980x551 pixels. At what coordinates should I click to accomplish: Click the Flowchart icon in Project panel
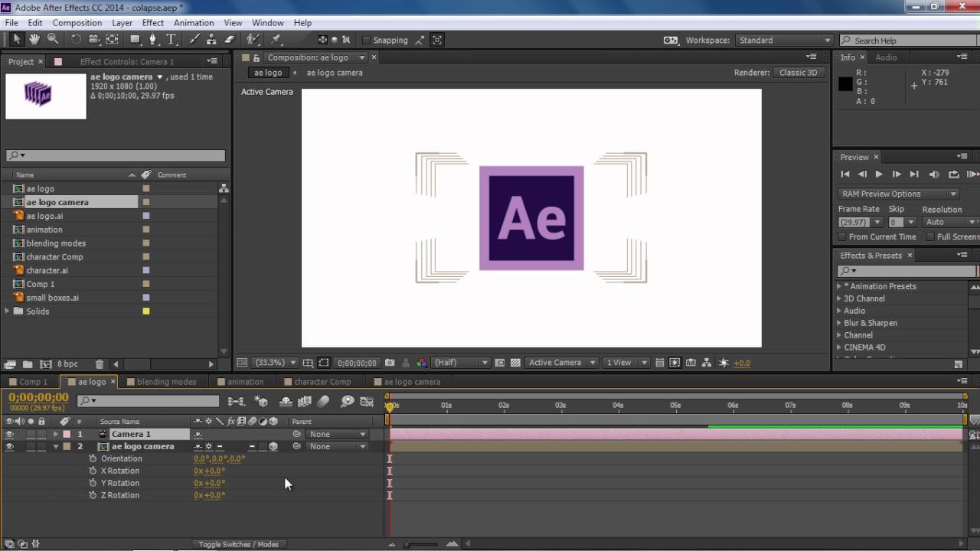(224, 188)
